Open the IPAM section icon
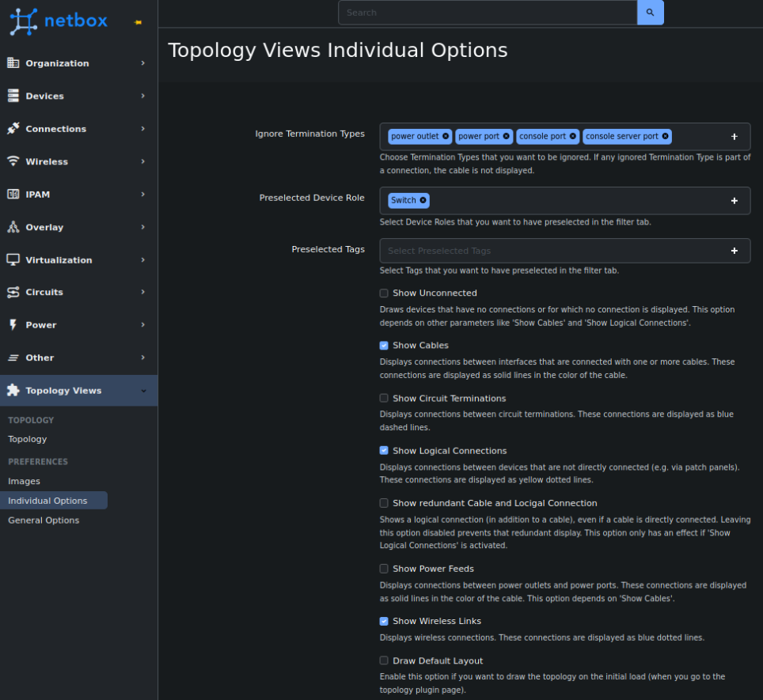 click(12, 194)
